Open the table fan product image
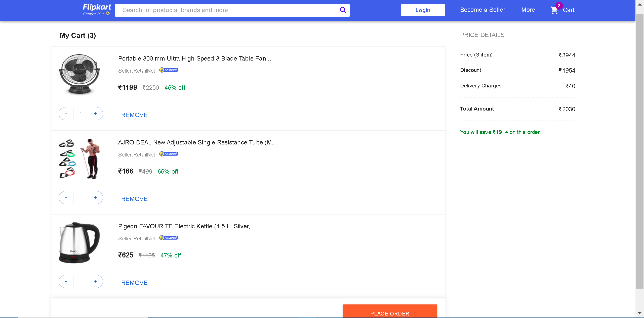Viewport: 644px width, 318px height. (79, 74)
